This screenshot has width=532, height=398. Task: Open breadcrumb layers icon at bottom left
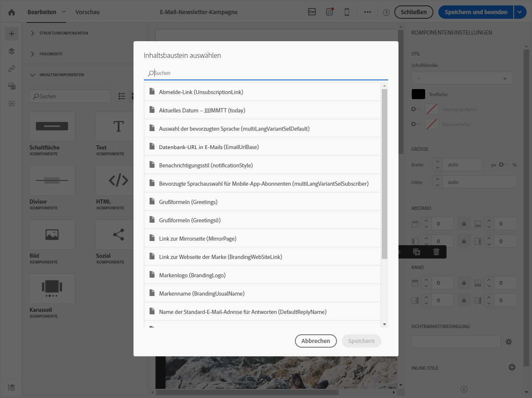click(12, 388)
